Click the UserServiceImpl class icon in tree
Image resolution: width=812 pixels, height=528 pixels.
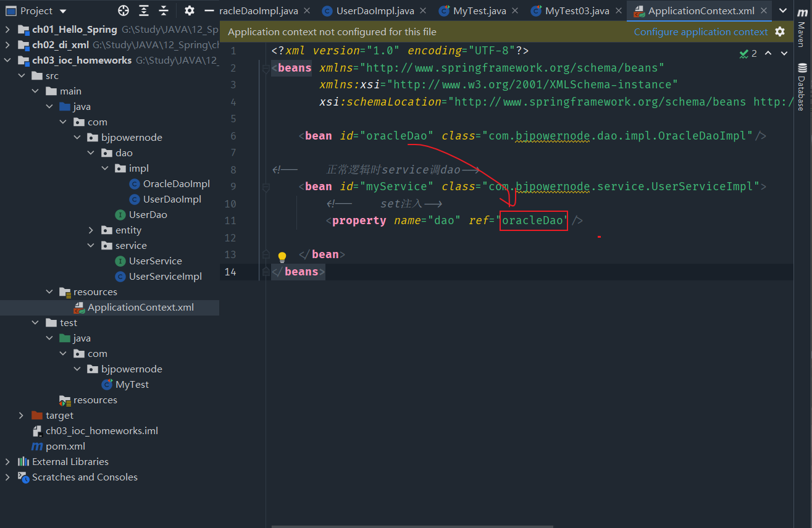(x=120, y=276)
